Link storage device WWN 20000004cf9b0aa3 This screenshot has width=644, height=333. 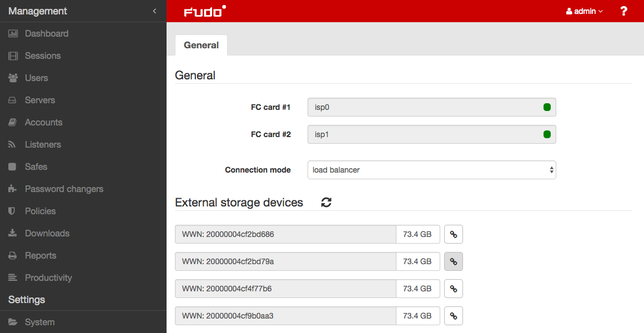[x=454, y=316]
